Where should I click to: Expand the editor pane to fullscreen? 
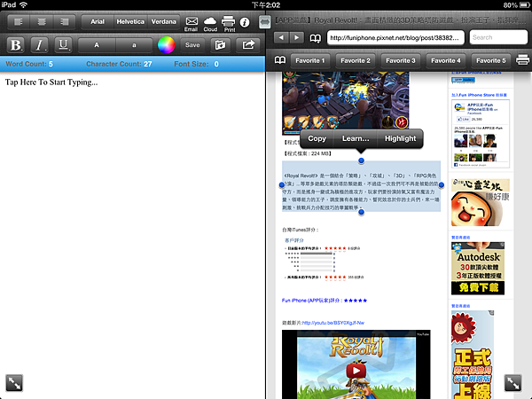pyautogui.click(x=14, y=383)
